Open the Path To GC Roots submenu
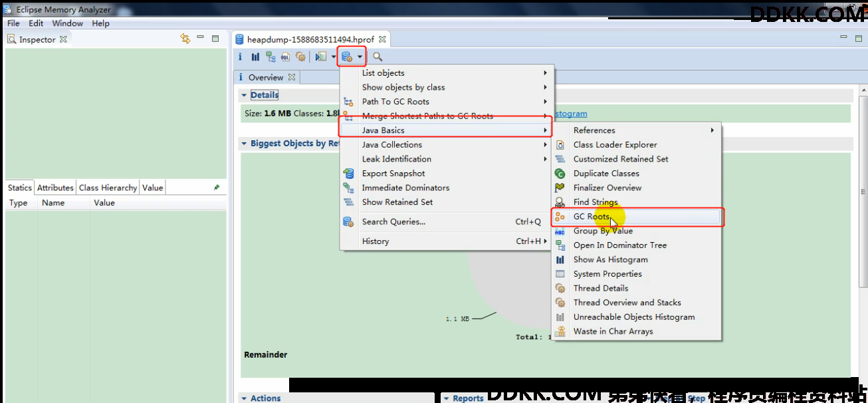This screenshot has width=868, height=403. click(x=445, y=102)
